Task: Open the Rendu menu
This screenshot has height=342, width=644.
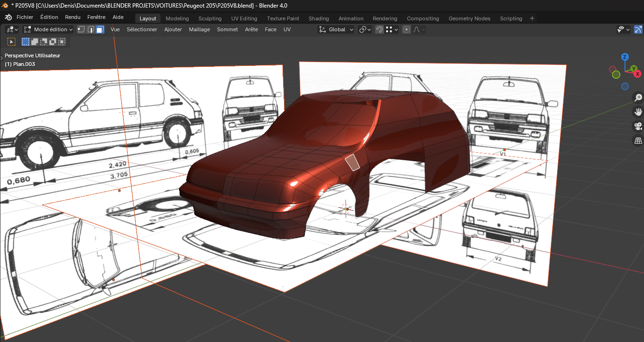Action: pyautogui.click(x=73, y=17)
